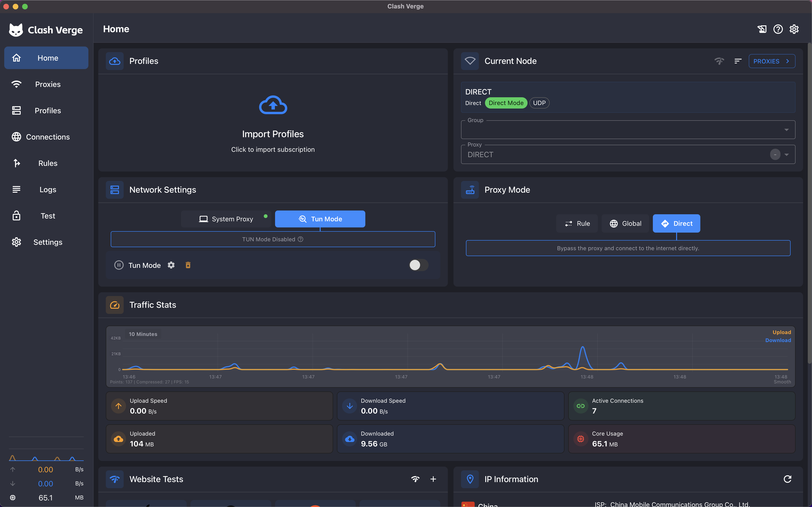Open the lightweight mode icon in header
This screenshot has width=812, height=507.
(x=762, y=29)
